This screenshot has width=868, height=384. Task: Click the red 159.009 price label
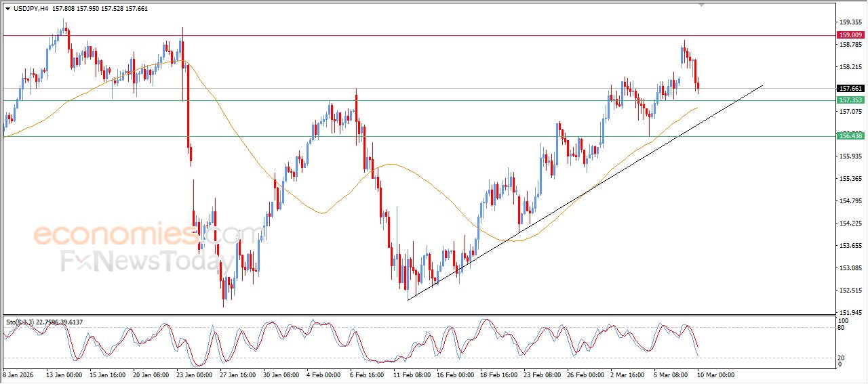(850, 35)
